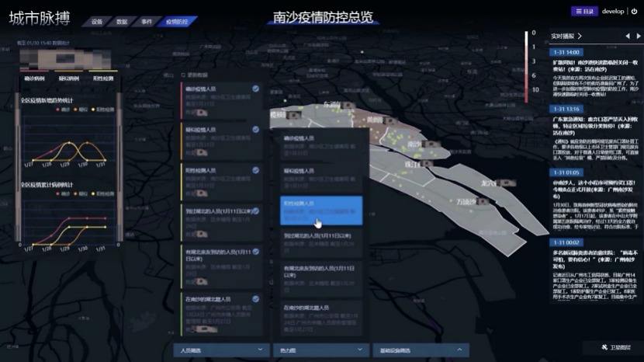Toggle 在南沙的湖北籍人员 checkmark in left list
The height and width of the screenshot is (362, 644).
tap(256, 298)
